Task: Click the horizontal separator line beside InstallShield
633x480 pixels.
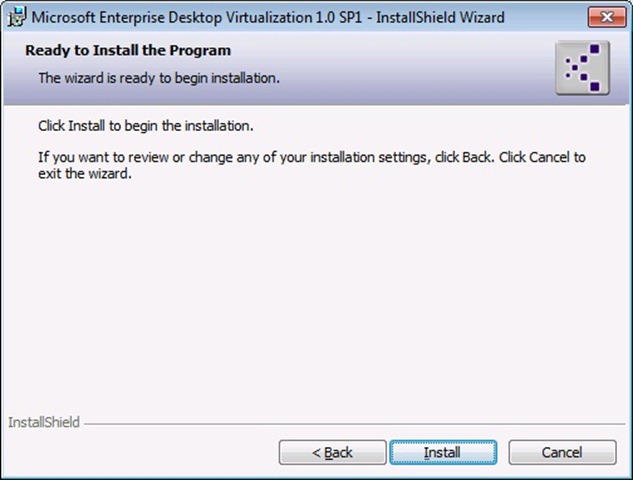Action: pyautogui.click(x=350, y=423)
